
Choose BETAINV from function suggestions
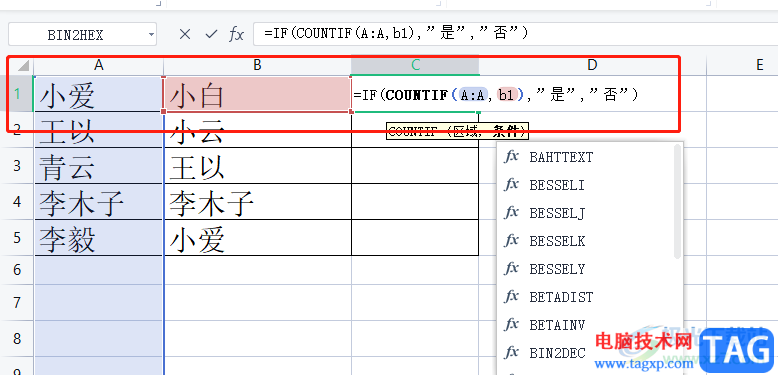pyautogui.click(x=586, y=325)
